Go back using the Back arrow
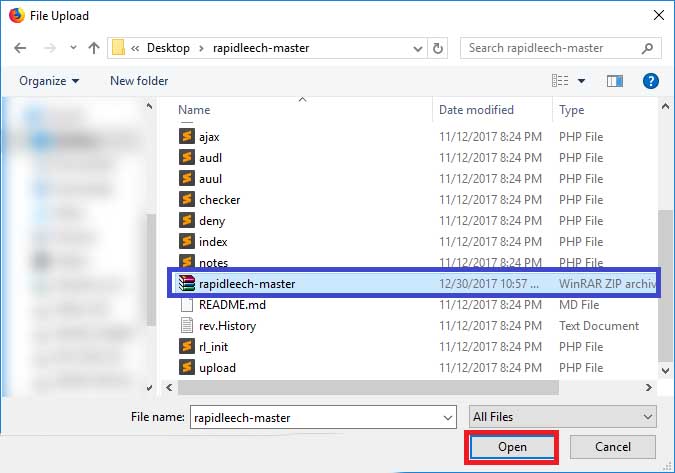The width and height of the screenshot is (675, 473). coord(20,48)
